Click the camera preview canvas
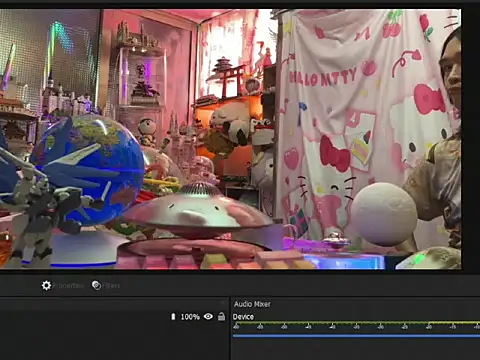Viewport: 480px width, 360px height. point(230,139)
